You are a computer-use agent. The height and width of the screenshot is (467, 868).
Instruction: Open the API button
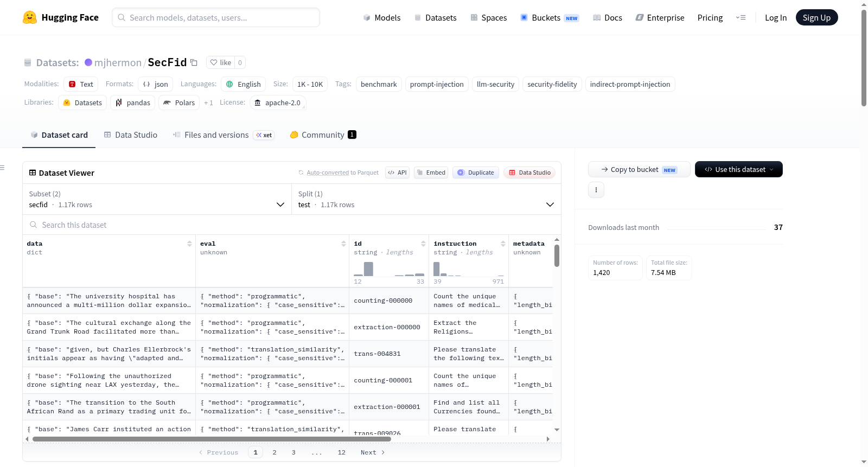pyautogui.click(x=397, y=172)
